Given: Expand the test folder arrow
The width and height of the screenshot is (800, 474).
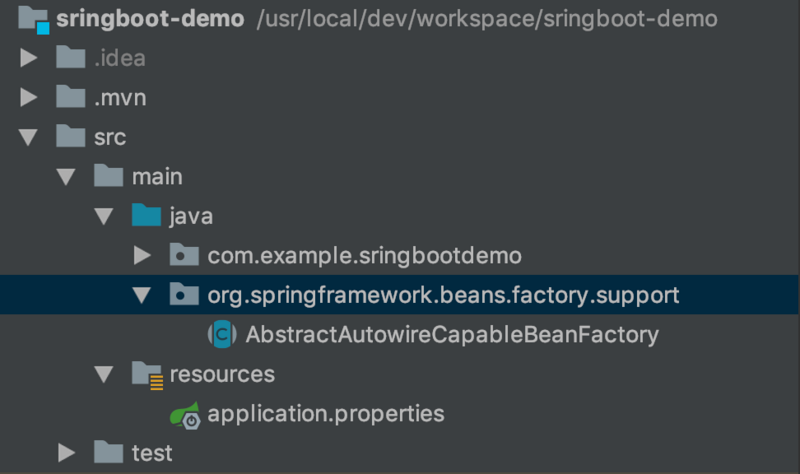Looking at the screenshot, I should (66, 453).
